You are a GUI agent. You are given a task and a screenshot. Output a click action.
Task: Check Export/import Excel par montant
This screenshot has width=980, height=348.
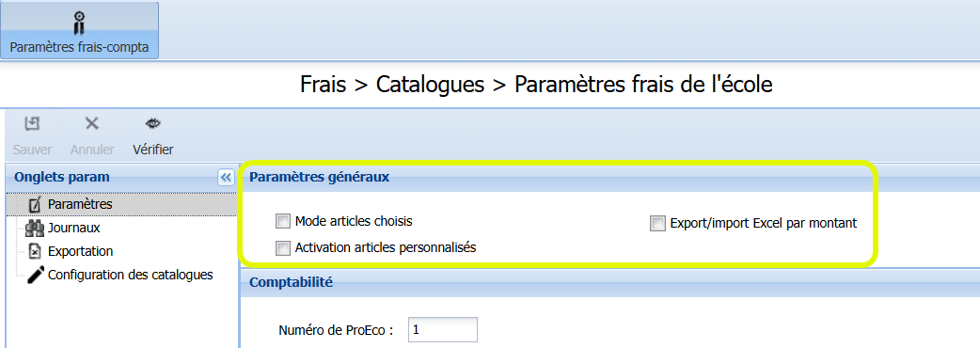(x=657, y=223)
